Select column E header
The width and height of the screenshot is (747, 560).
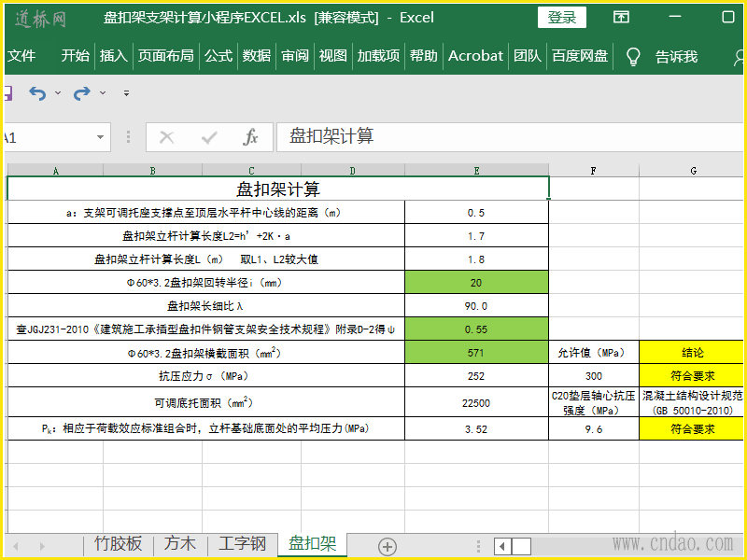coord(476,171)
